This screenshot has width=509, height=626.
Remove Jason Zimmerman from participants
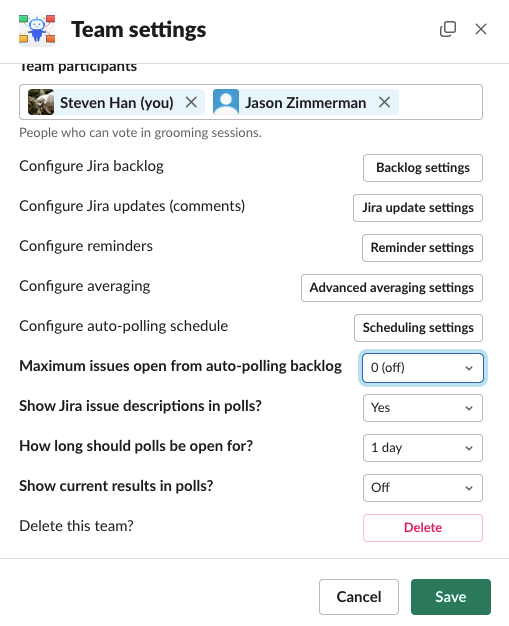pyautogui.click(x=384, y=102)
